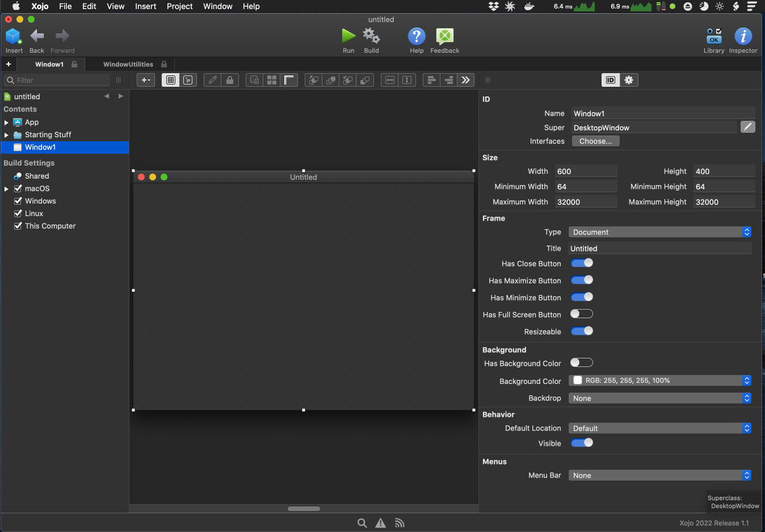This screenshot has width=765, height=532.
Task: Click the Inspector info icon
Action: tap(743, 36)
